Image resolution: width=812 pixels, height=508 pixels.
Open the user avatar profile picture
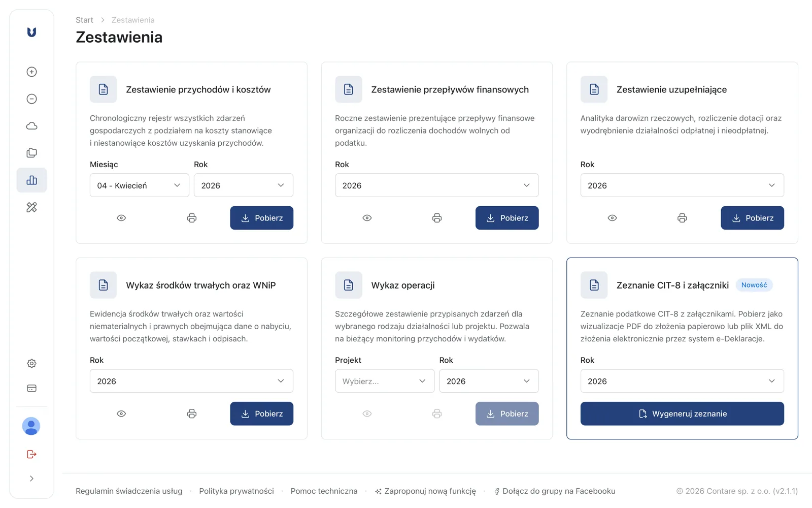click(31, 426)
